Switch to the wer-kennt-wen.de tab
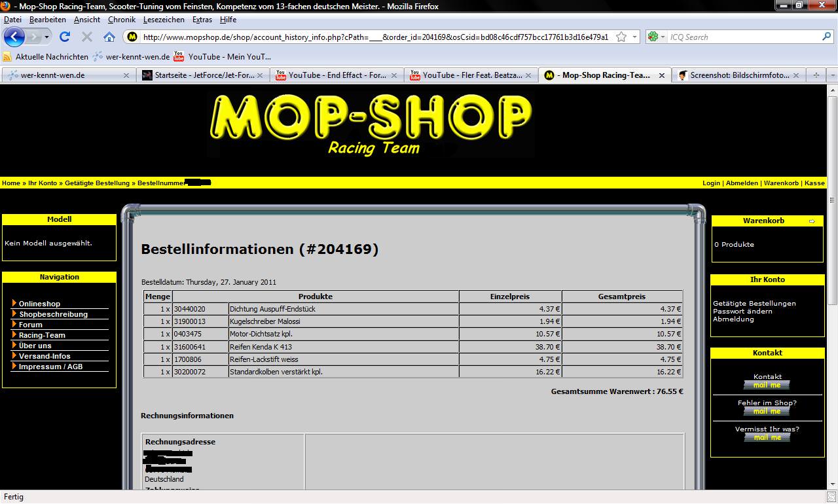Screen dimensions: 838x504 [62, 75]
